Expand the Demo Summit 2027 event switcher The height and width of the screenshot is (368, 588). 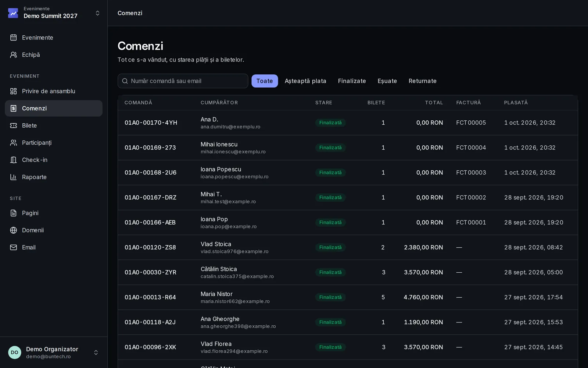coord(97,13)
